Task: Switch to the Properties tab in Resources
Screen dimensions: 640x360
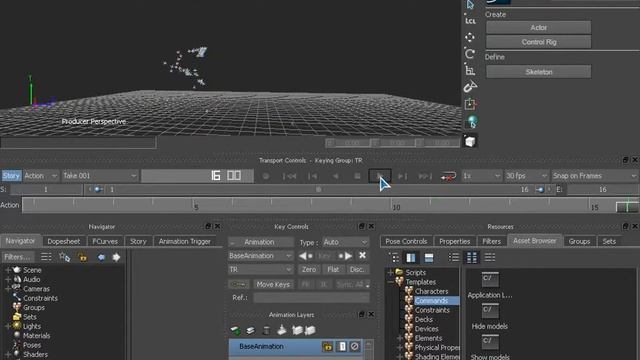Action: [454, 241]
